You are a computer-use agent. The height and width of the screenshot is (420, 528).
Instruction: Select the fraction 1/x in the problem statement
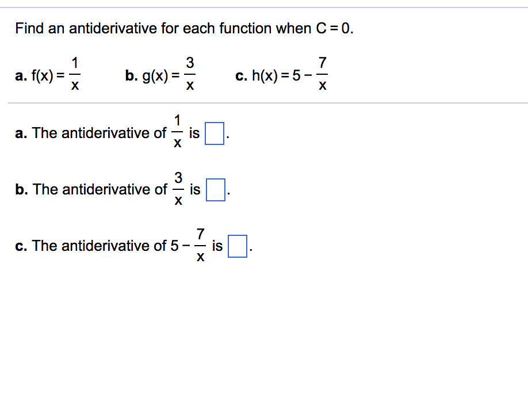(75, 74)
